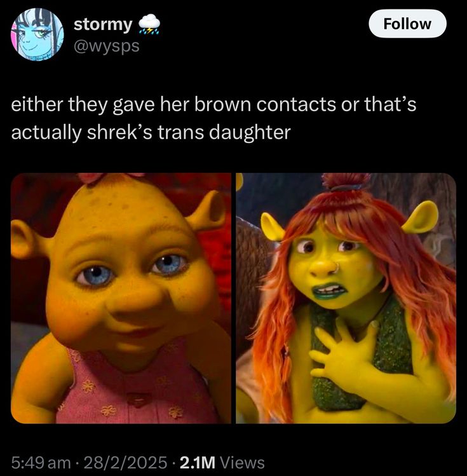
Task: Open the left baby ogre image
Action: [x=121, y=298]
